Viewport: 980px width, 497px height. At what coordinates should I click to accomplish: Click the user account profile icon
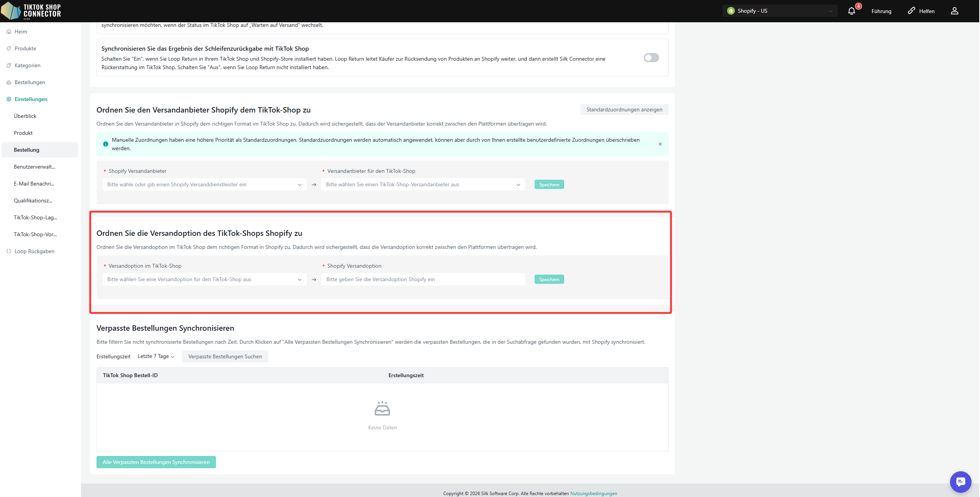954,11
